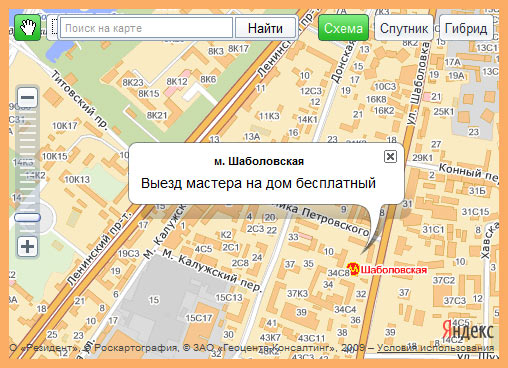Click building number 10К13
This screenshot has width=508, height=368.
pyautogui.click(x=77, y=179)
